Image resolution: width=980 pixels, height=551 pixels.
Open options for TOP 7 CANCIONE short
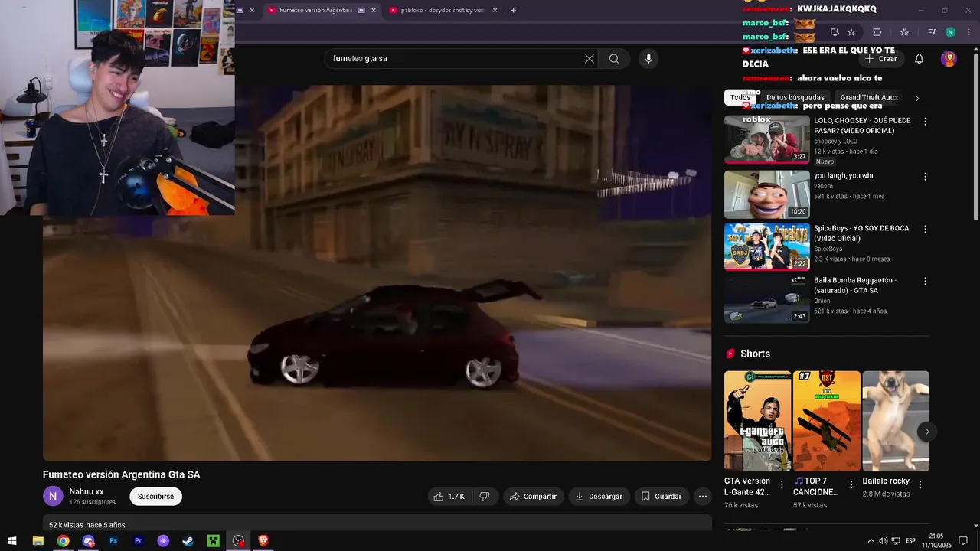pyautogui.click(x=851, y=484)
